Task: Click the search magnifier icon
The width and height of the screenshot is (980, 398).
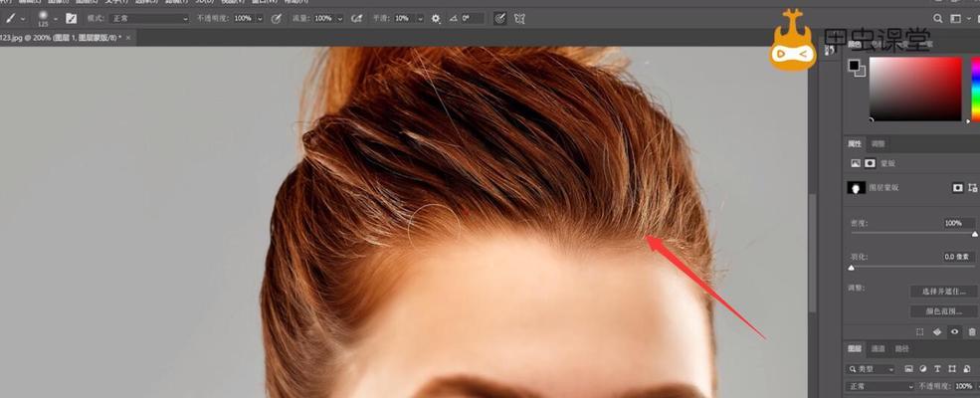Action: click(938, 19)
